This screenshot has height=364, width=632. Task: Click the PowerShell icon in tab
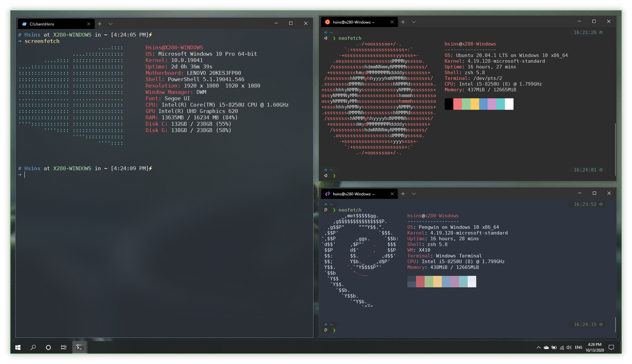[x=24, y=24]
